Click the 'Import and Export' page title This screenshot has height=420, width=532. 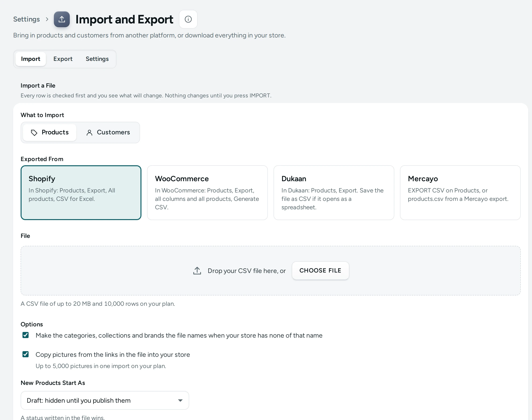[x=124, y=19]
